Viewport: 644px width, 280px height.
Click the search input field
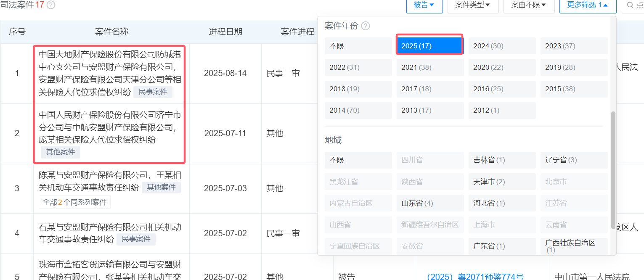(633, 5)
